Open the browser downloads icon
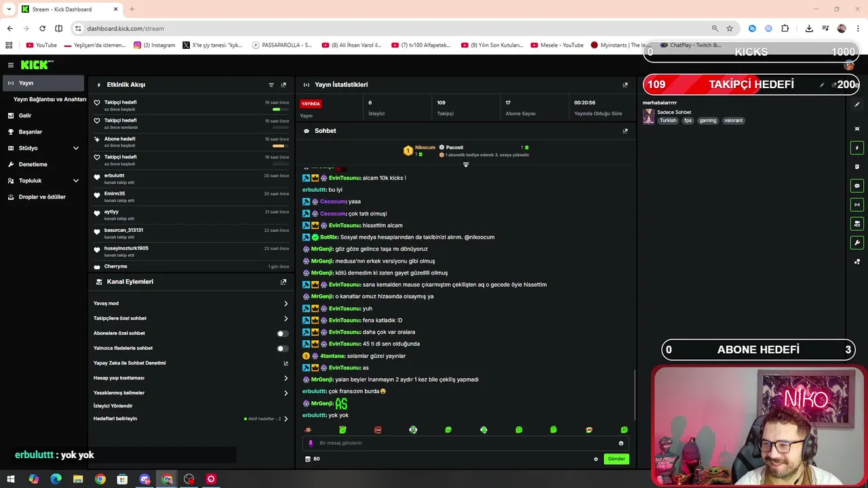Screen dimensions: 868x488 point(809,28)
